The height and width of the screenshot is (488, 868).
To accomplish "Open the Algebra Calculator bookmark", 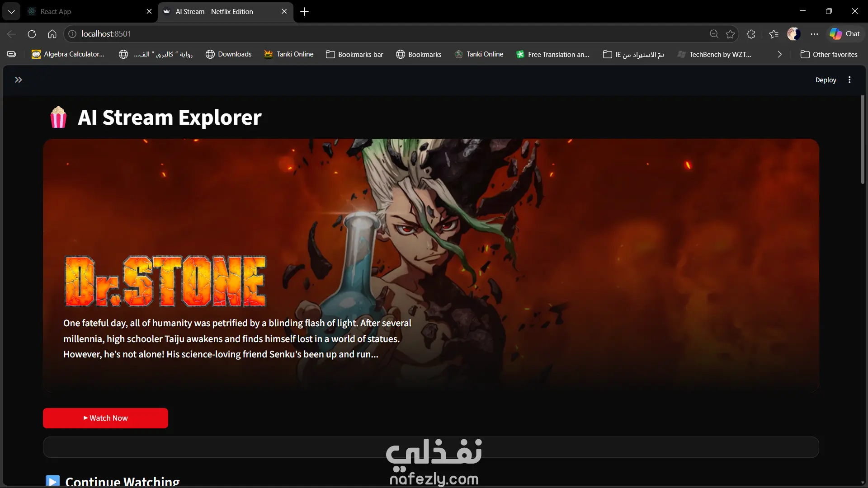I will [x=68, y=54].
